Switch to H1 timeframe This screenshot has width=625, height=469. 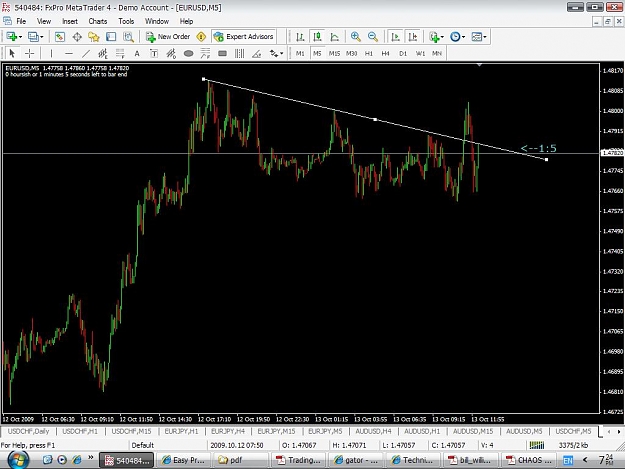[x=369, y=53]
